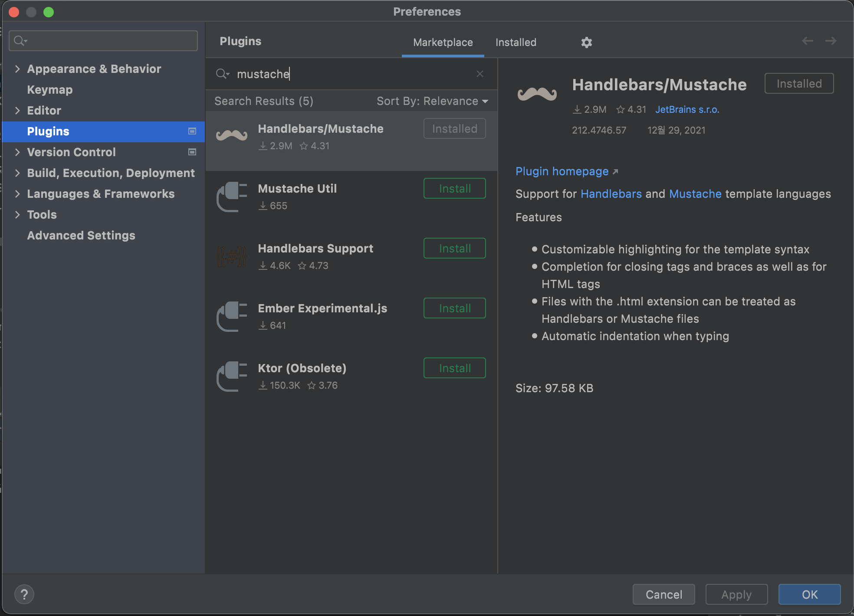The height and width of the screenshot is (616, 854).
Task: Click the Size: 97.58 KB text
Action: point(554,388)
